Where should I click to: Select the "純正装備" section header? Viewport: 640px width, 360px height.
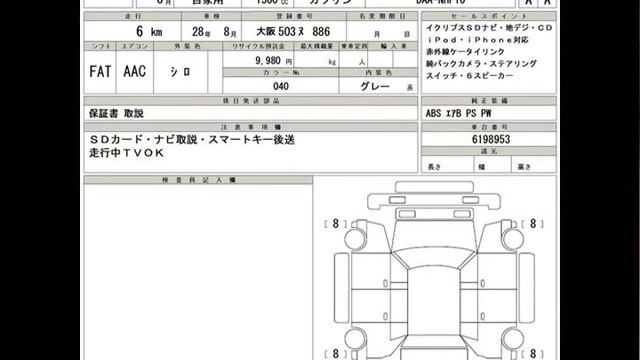[489, 100]
